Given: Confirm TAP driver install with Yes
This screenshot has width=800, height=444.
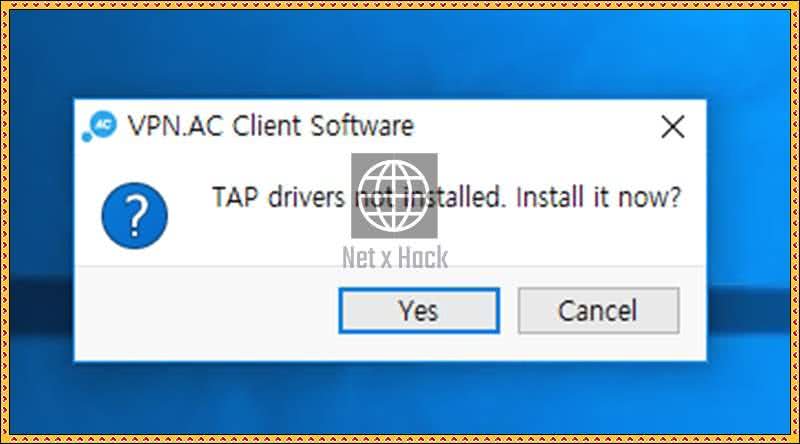Looking at the screenshot, I should (419, 311).
